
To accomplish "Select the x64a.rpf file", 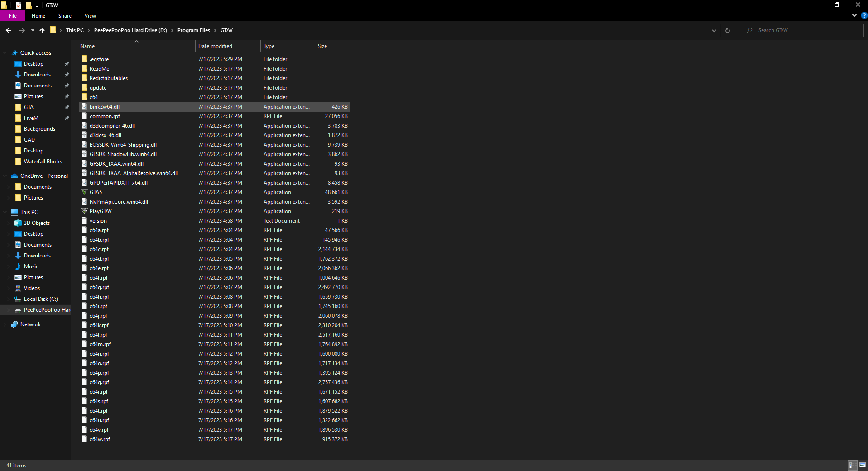I will click(99, 230).
